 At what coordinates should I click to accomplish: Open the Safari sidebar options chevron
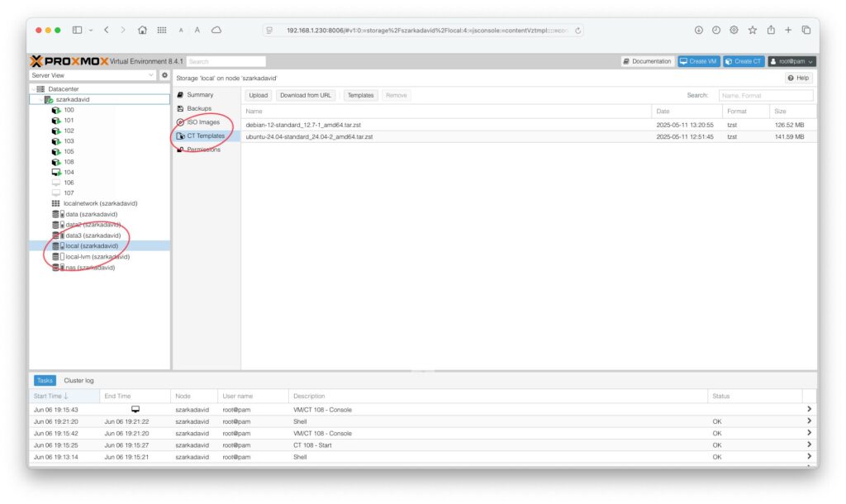click(91, 31)
